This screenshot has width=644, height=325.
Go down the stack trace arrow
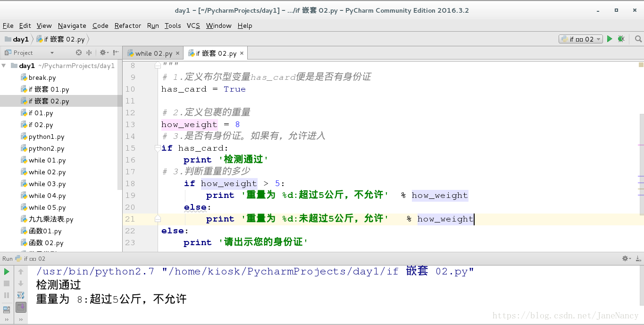click(21, 283)
